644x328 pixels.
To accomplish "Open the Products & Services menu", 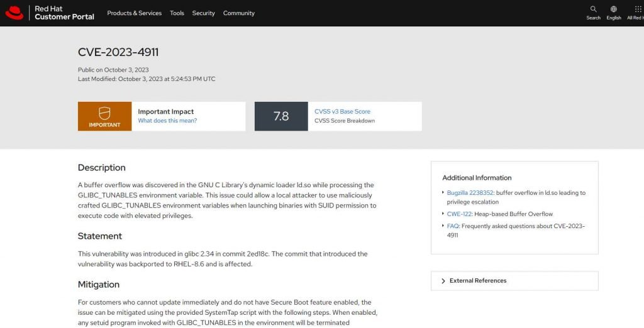I will pos(135,13).
